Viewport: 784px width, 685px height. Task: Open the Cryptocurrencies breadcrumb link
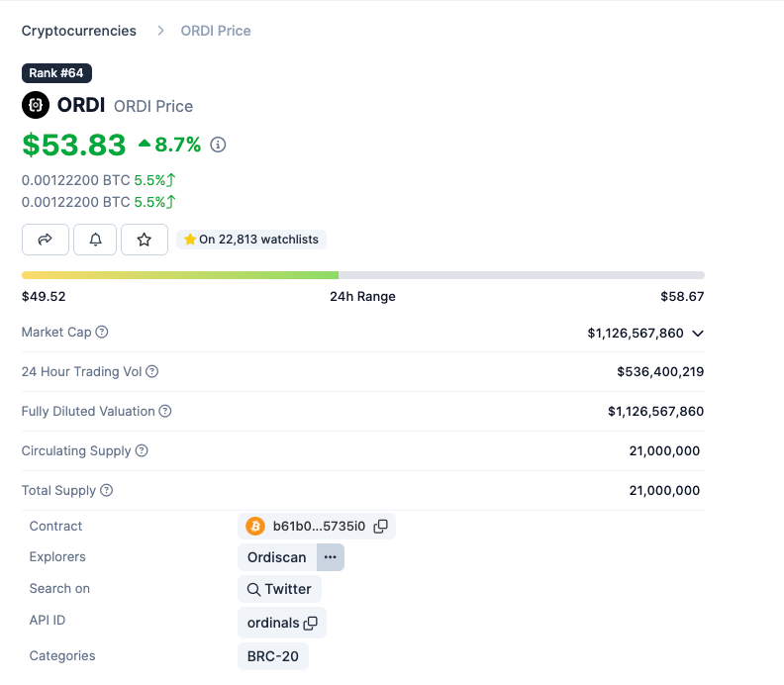[x=78, y=31]
